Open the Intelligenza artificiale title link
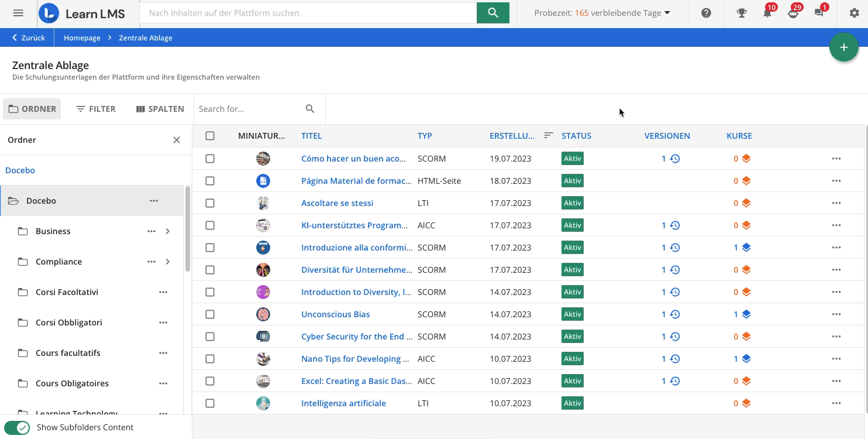The height and width of the screenshot is (439, 868). [x=343, y=403]
